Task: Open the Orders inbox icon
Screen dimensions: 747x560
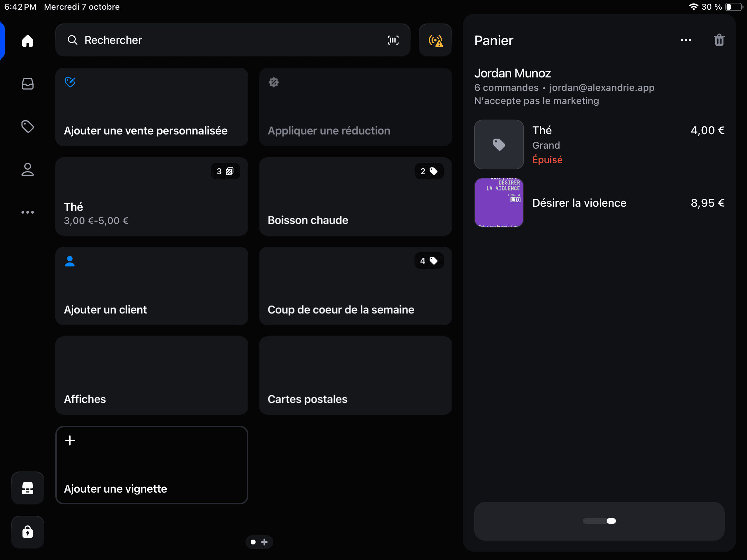Action: (x=28, y=84)
